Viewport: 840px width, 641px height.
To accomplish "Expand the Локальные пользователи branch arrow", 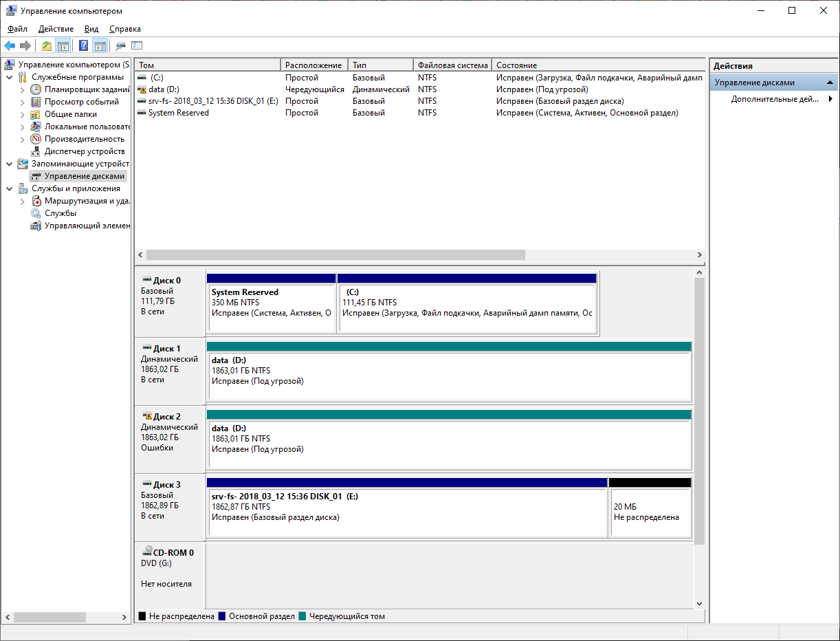I will 22,127.
